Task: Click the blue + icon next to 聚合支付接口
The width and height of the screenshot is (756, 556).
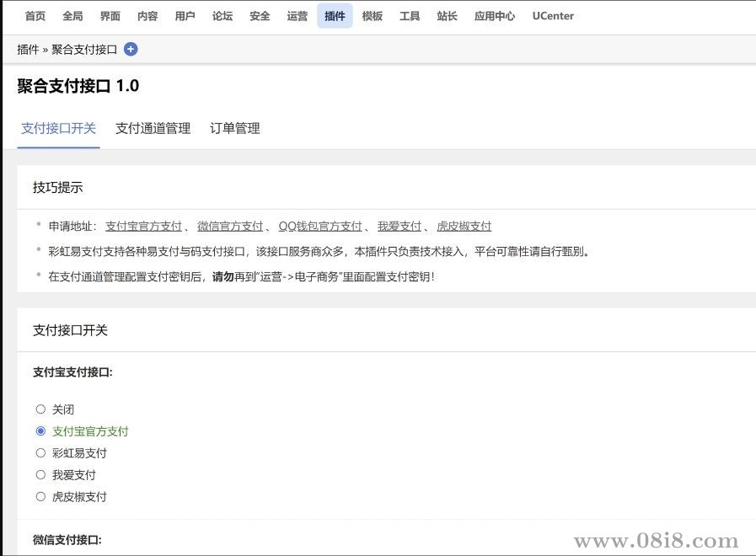Action: pos(131,50)
